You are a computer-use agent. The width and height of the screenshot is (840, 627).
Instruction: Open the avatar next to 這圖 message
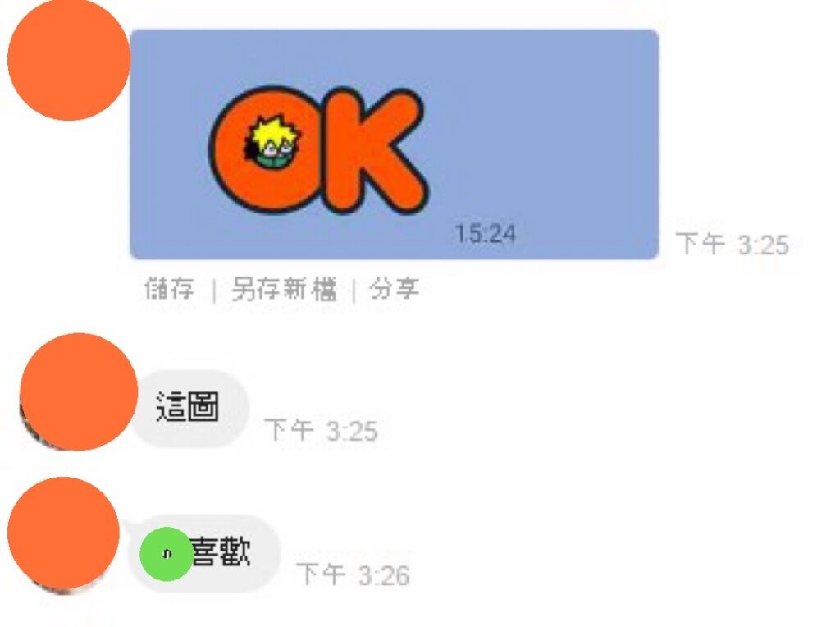pyautogui.click(x=78, y=391)
